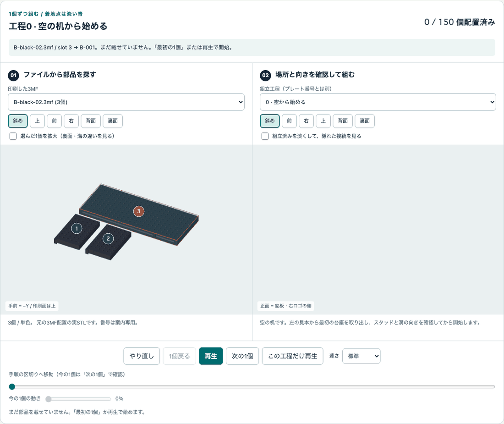Set the parts panel view to 上
This screenshot has height=424, width=504.
(37, 121)
